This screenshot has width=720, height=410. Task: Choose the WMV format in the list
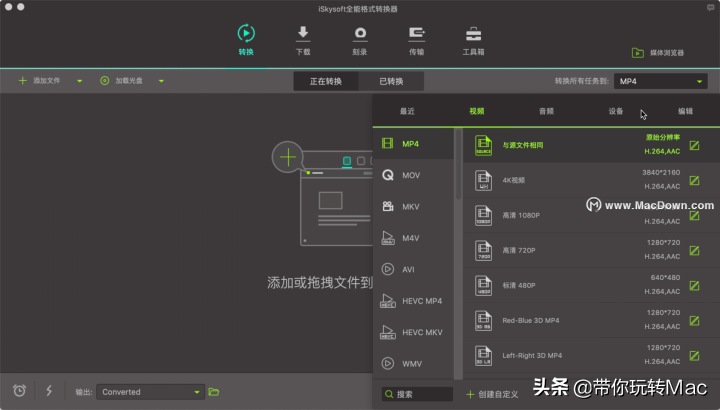point(413,364)
